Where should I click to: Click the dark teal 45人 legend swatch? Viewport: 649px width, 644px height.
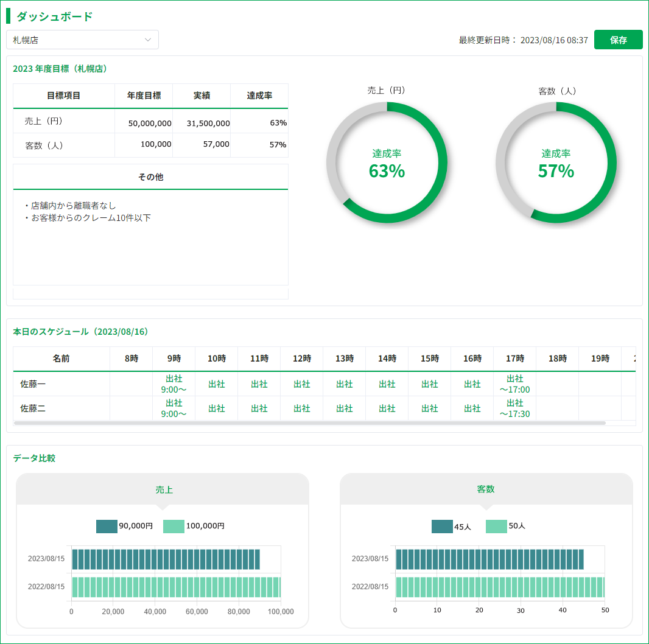pos(442,526)
